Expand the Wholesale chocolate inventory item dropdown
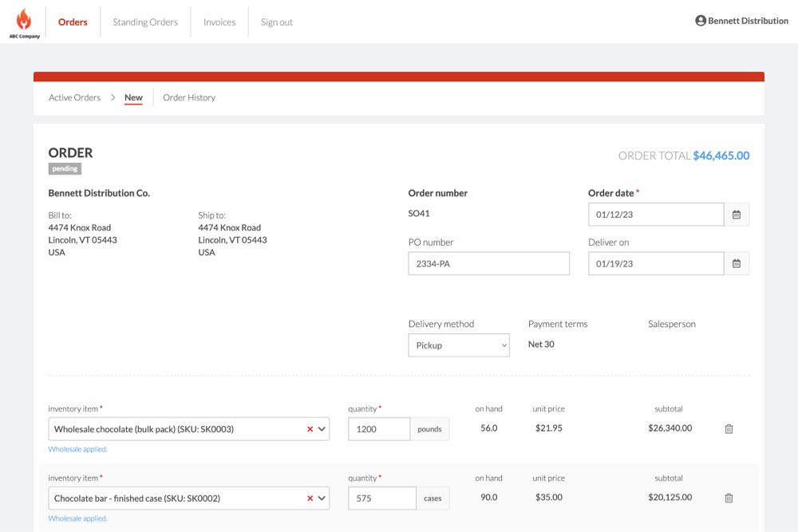Viewport: 798px width, 532px height. [322, 429]
